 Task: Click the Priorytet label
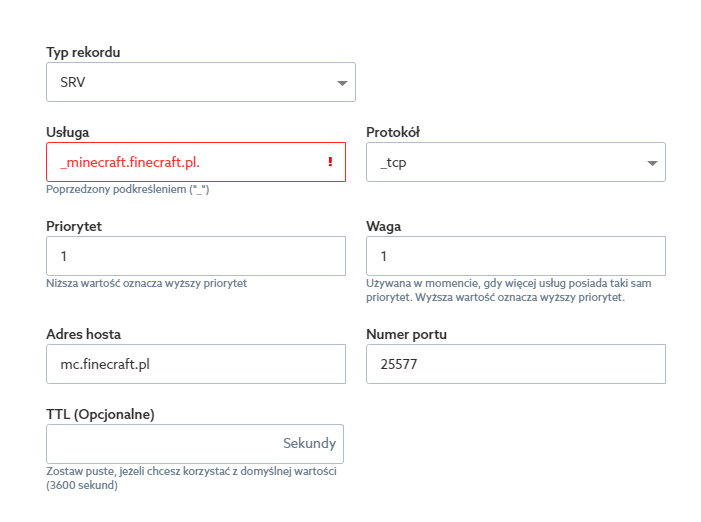[74, 226]
